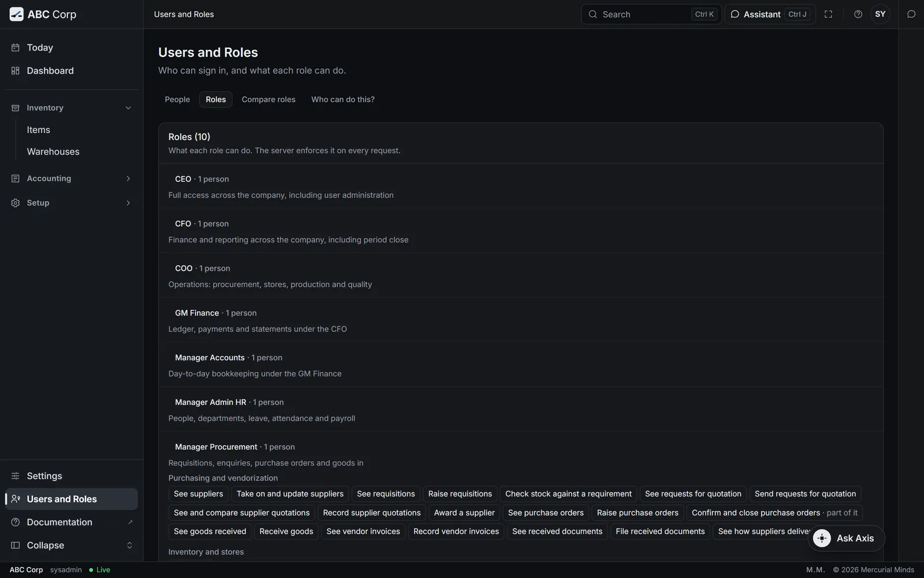924x578 pixels.
Task: Switch to the People tab
Action: pos(177,99)
